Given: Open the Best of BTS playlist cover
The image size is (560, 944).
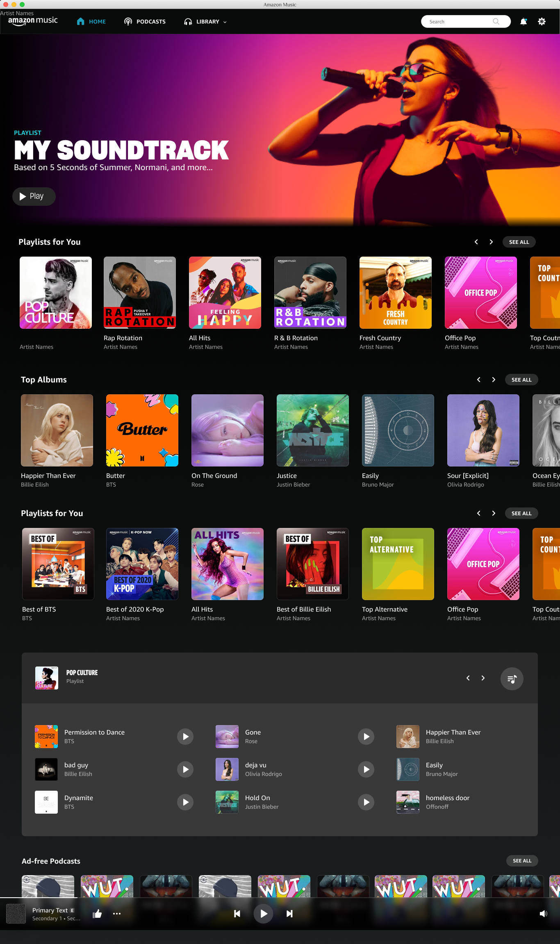Looking at the screenshot, I should click(58, 564).
